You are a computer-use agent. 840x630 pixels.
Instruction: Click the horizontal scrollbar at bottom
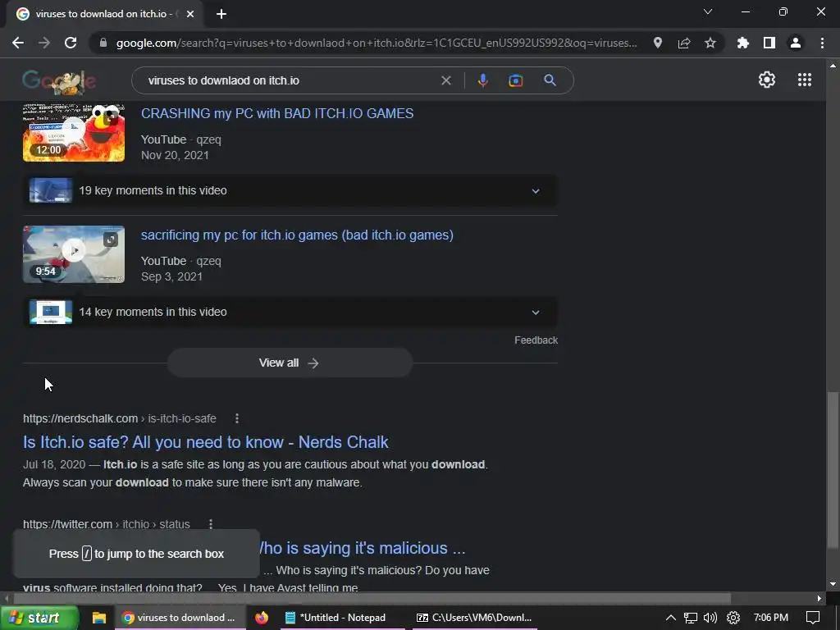(x=372, y=598)
